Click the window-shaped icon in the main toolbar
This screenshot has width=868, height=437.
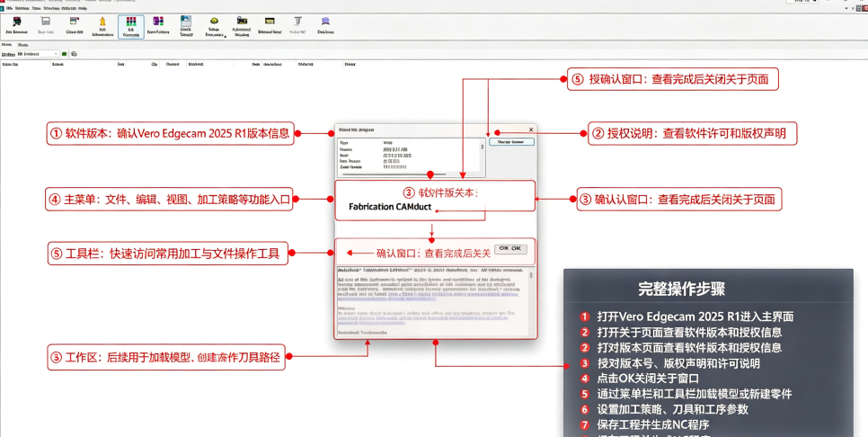pyautogui.click(x=75, y=21)
